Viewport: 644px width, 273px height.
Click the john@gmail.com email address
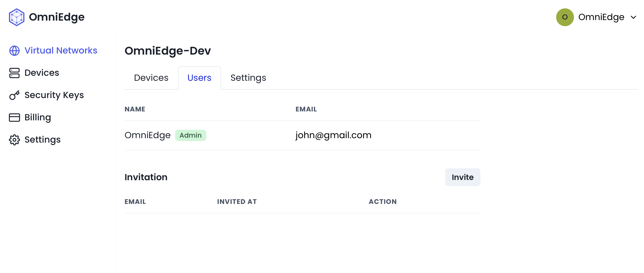pos(333,135)
